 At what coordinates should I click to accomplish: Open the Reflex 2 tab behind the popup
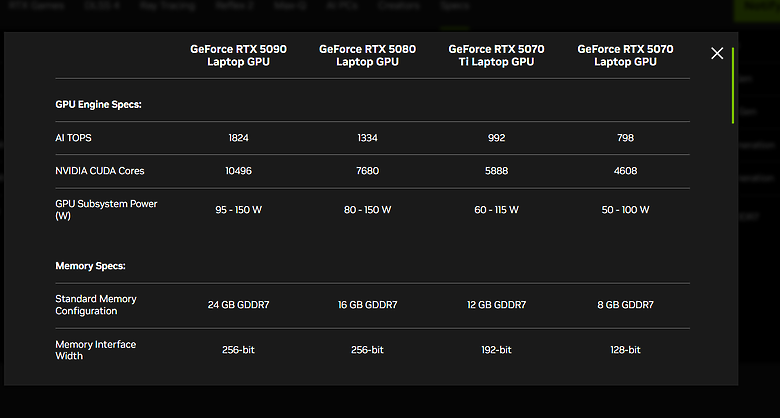click(x=233, y=6)
